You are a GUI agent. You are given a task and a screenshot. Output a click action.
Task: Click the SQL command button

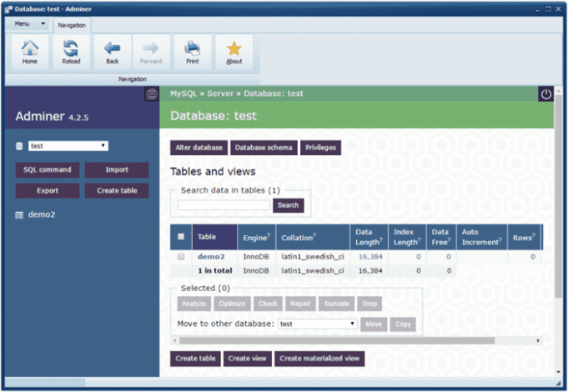(x=48, y=170)
